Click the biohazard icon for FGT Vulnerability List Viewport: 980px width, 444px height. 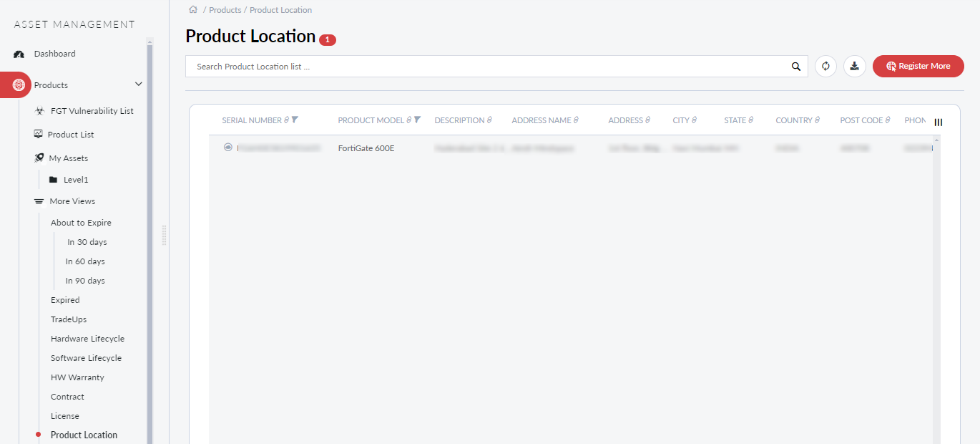(39, 111)
